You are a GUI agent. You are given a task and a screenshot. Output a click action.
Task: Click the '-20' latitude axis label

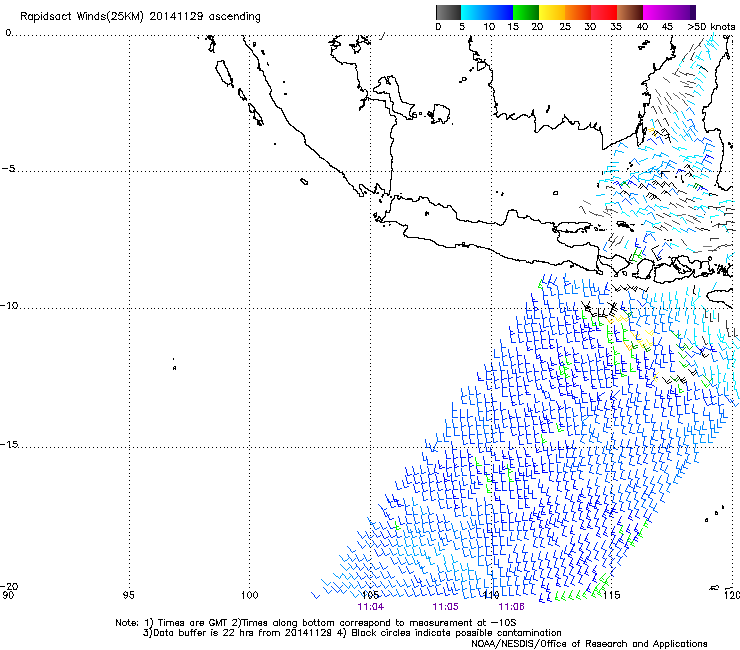coord(9,586)
